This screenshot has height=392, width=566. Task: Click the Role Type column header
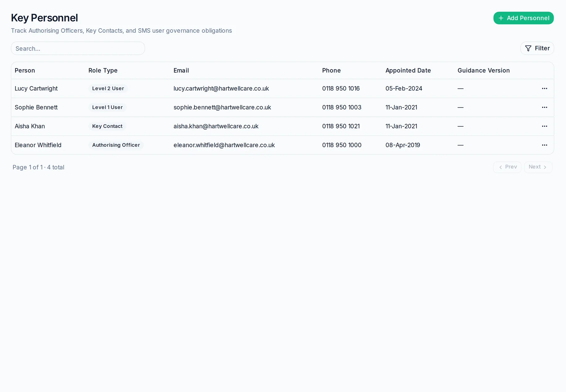[103, 70]
